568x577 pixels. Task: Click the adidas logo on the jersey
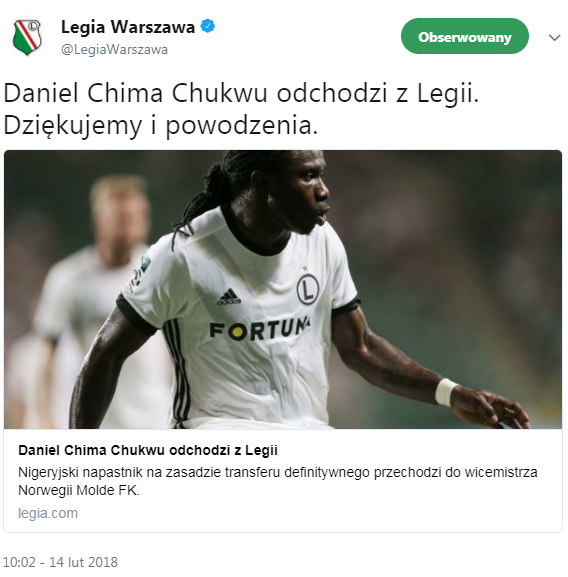[229, 297]
